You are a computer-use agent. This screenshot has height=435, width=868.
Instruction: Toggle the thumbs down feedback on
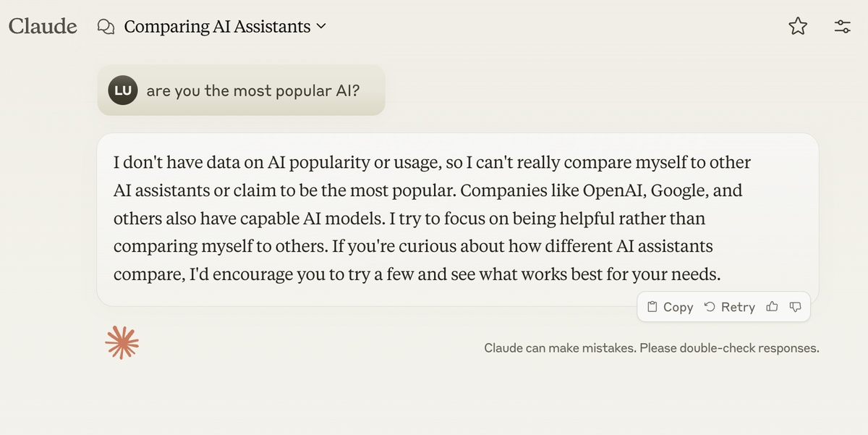click(x=795, y=307)
